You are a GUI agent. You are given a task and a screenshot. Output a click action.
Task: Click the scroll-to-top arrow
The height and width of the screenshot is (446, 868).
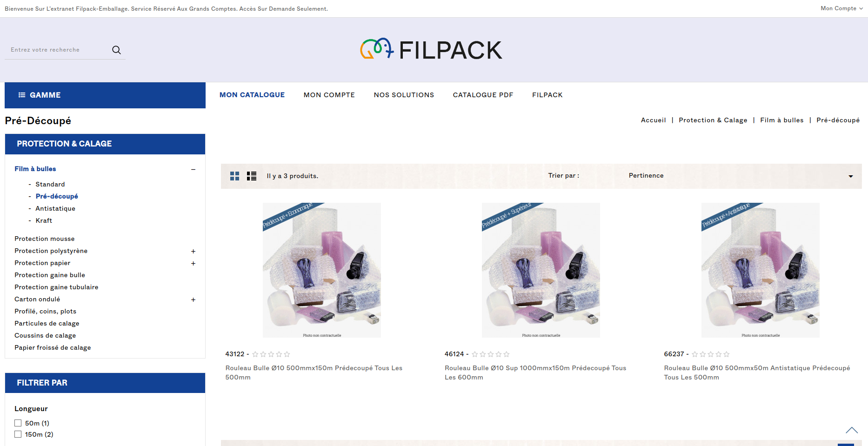[852, 430]
